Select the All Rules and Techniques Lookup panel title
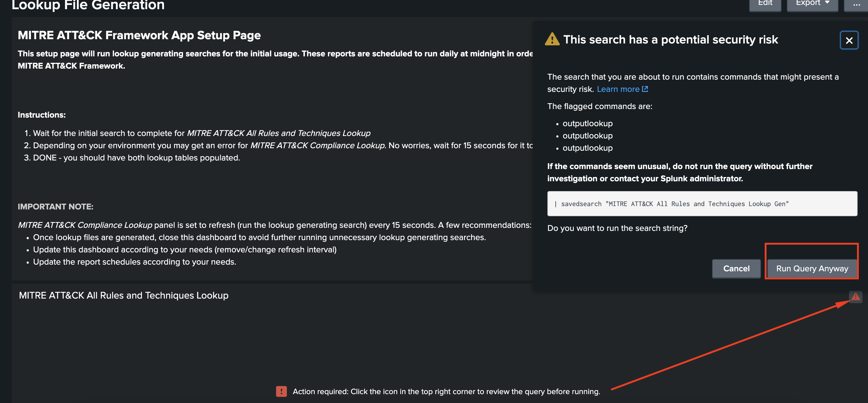 coord(124,295)
